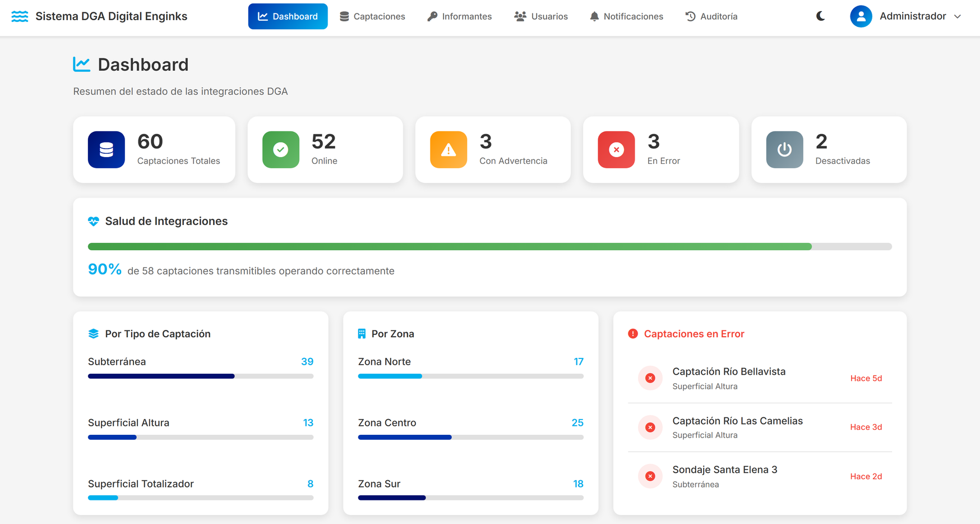Open the Usuarios section
This screenshot has width=980, height=524.
pyautogui.click(x=541, y=16)
